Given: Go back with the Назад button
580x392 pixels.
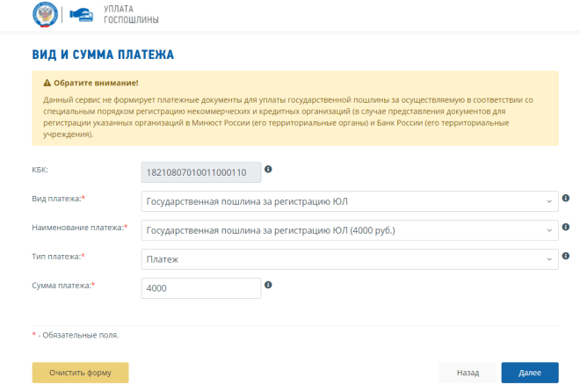Looking at the screenshot, I should click(468, 373).
